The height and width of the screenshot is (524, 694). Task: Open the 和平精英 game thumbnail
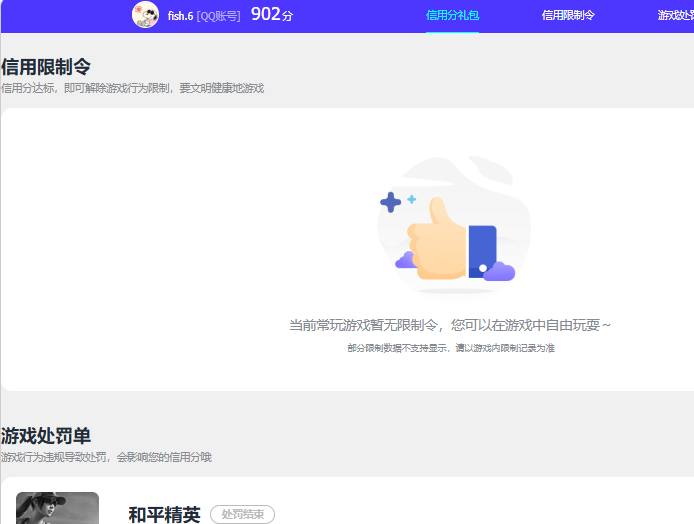(x=58, y=508)
